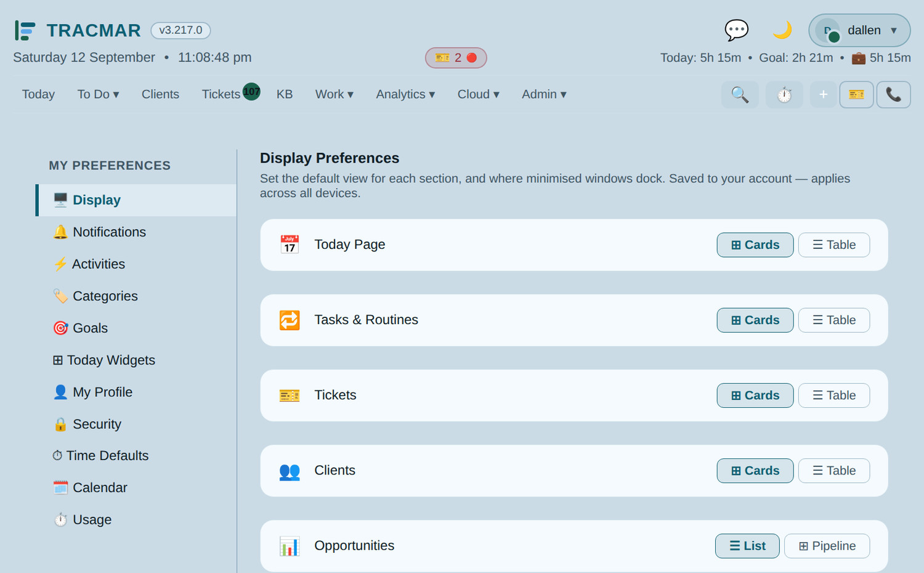
Task: Go to the Clients nav item
Action: [x=160, y=94]
